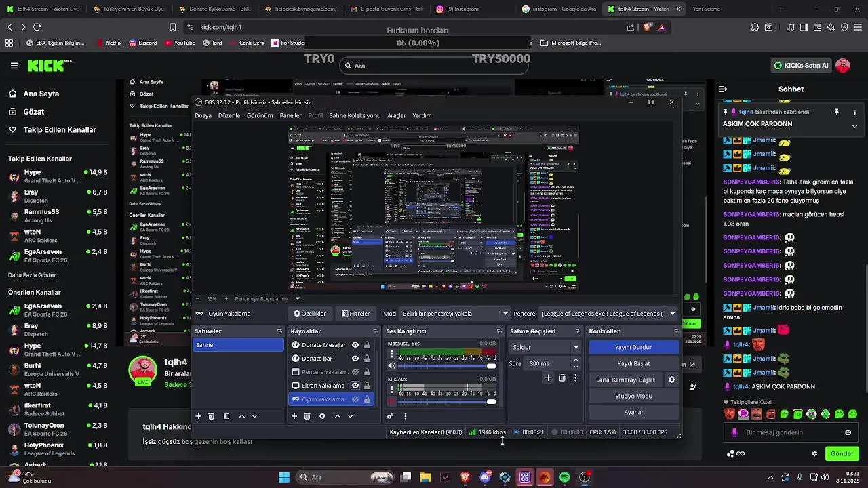Unlock Donate bar source lock
The image size is (868, 488).
[367, 359]
